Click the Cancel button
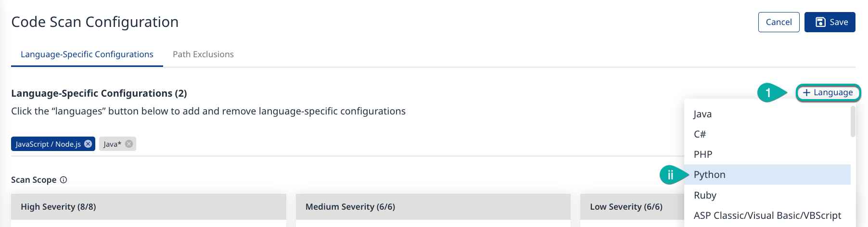This screenshot has height=227, width=868. [779, 22]
